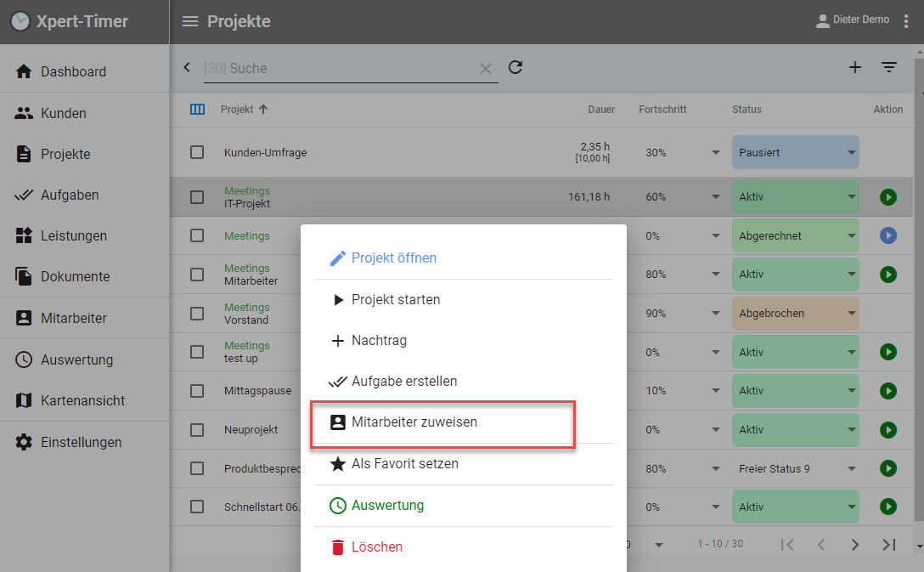This screenshot has width=924, height=572.
Task: Open the Abgebrochen status dropdown
Action: [851, 314]
